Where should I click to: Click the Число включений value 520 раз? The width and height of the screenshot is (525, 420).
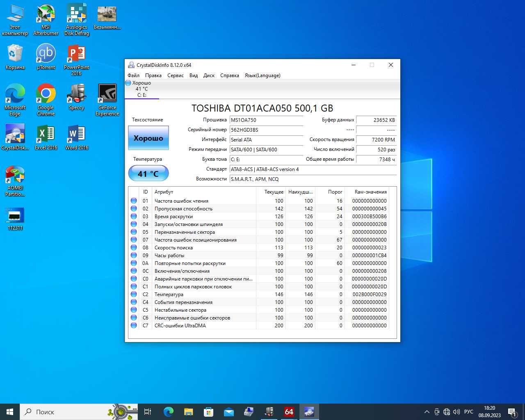click(376, 150)
